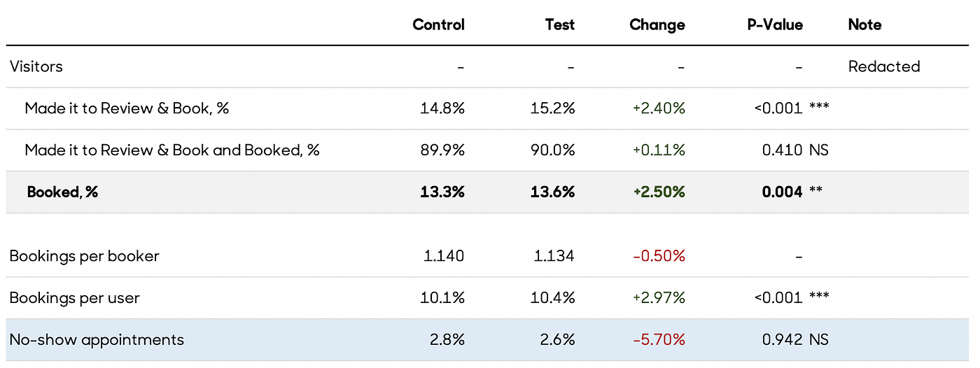Click the Visitors row label
This screenshot has width=980, height=368.
[x=36, y=67]
